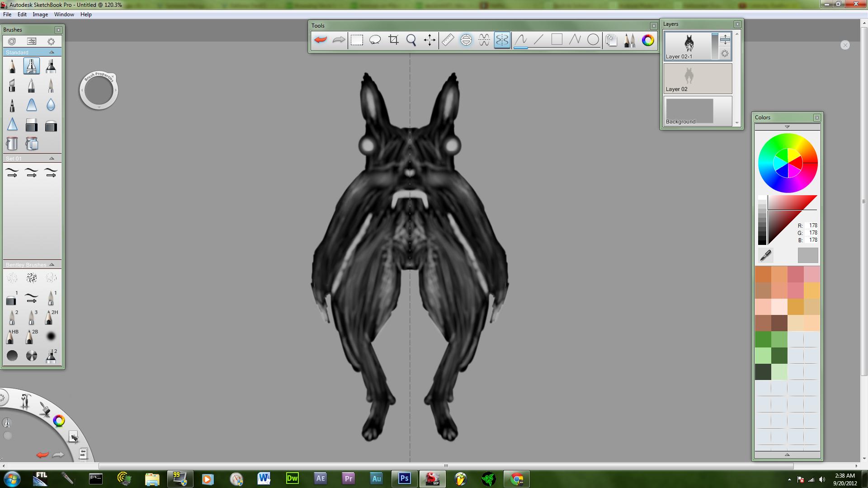This screenshot has height=488, width=868.
Task: Select the Ballpoint pen brush
Action: [x=32, y=86]
